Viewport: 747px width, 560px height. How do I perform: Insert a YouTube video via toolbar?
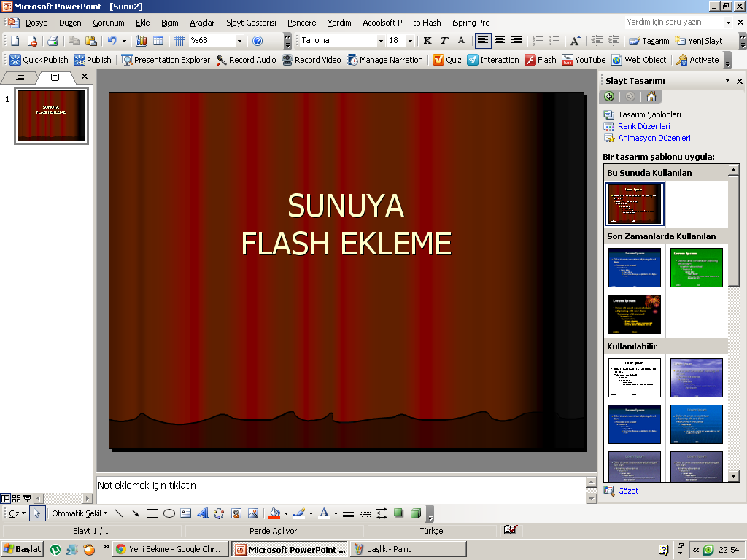click(x=584, y=60)
